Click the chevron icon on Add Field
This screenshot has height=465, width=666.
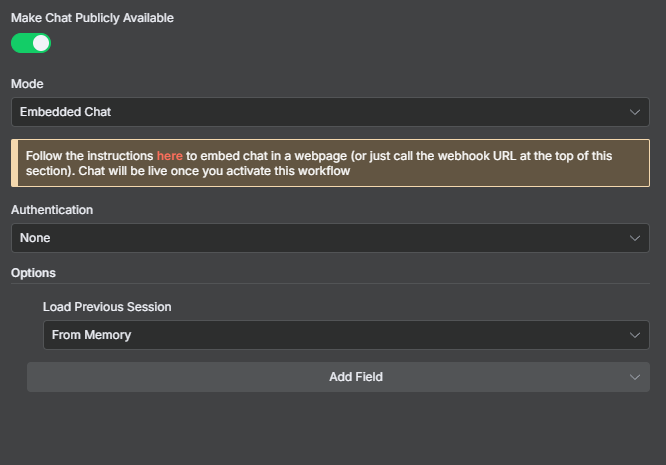pos(635,377)
